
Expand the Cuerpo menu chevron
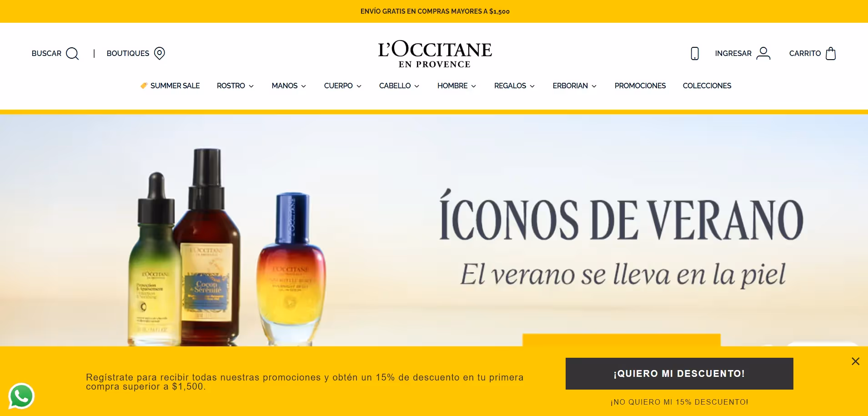(x=359, y=86)
